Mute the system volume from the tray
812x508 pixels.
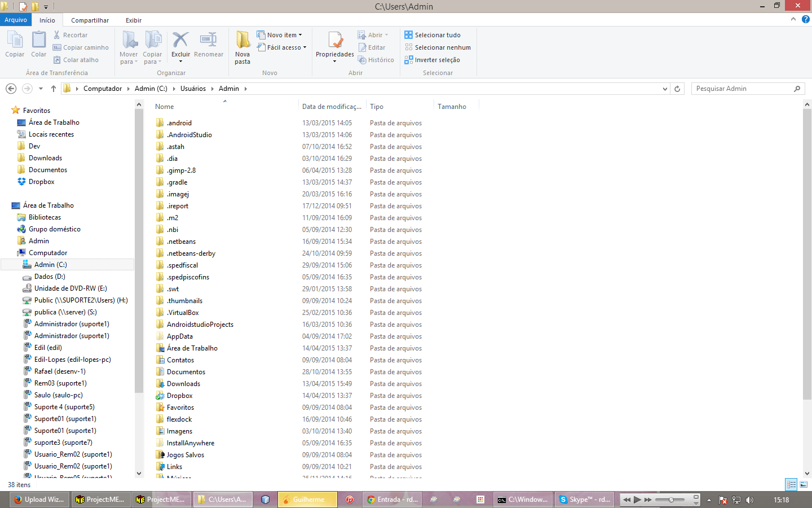click(750, 500)
